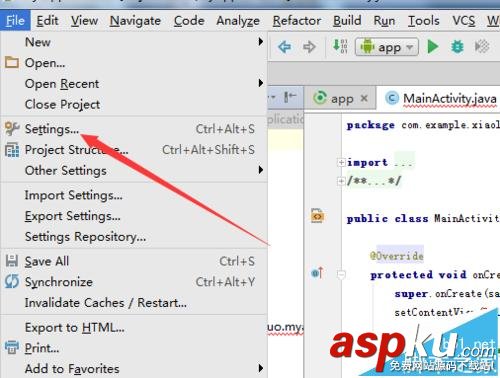Open the Edit menu
Image resolution: width=500 pixels, height=378 pixels.
click(x=47, y=21)
